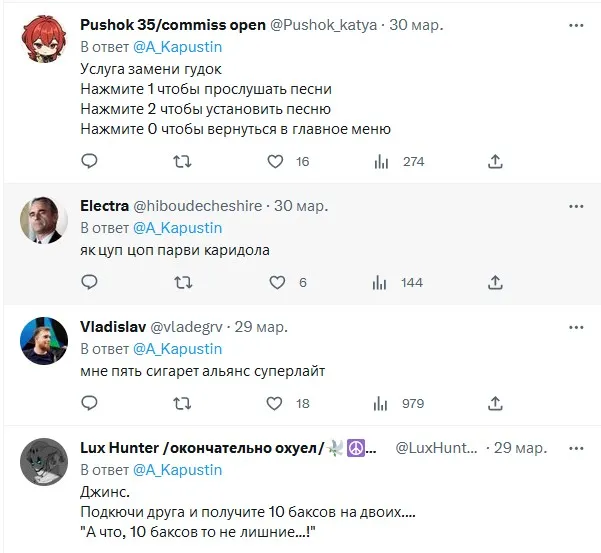Image resolution: width=601 pixels, height=553 pixels.
Task: Open Lux Hunter's tweet more options menu
Action: tap(576, 448)
